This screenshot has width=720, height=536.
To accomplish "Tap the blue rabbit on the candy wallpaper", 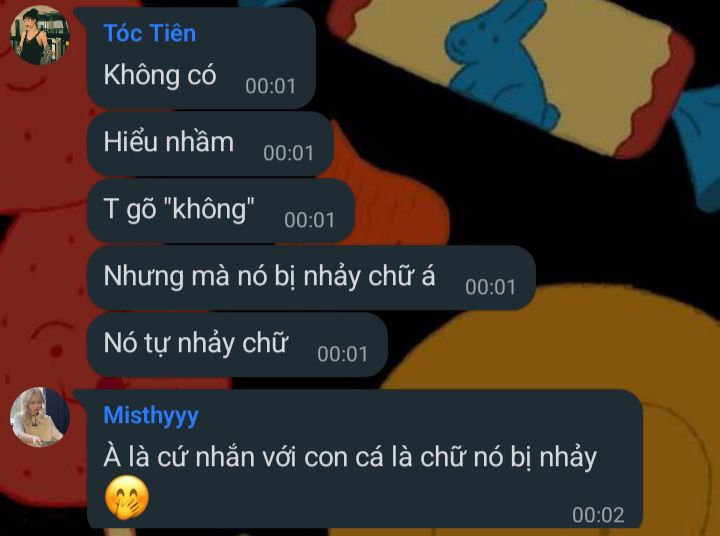I will (498, 62).
